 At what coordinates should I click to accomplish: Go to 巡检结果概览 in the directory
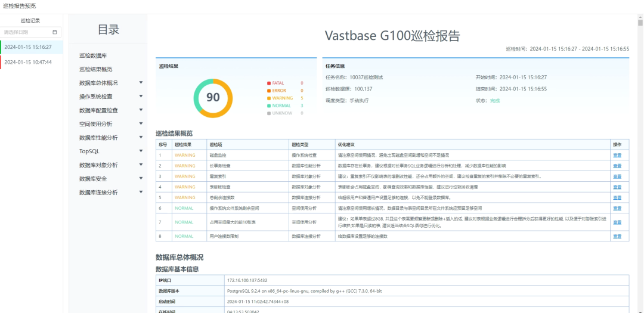(95, 69)
